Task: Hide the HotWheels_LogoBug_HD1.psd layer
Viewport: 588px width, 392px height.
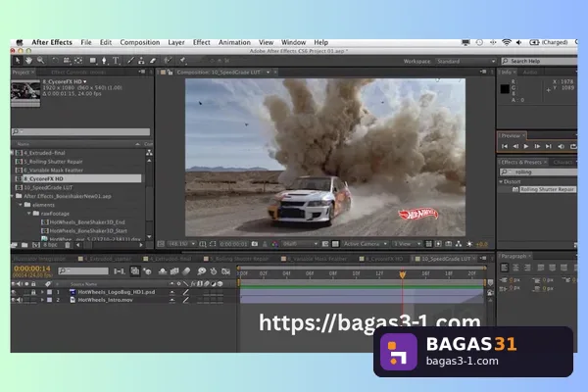Action: click(14, 292)
